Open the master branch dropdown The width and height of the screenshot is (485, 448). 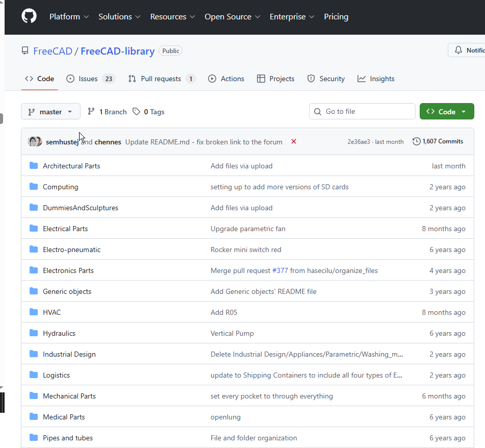[x=50, y=112]
